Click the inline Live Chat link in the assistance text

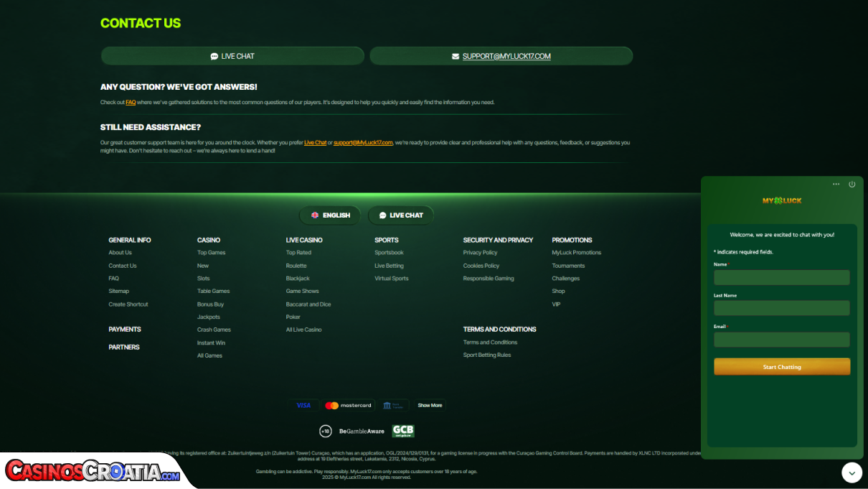pos(316,143)
